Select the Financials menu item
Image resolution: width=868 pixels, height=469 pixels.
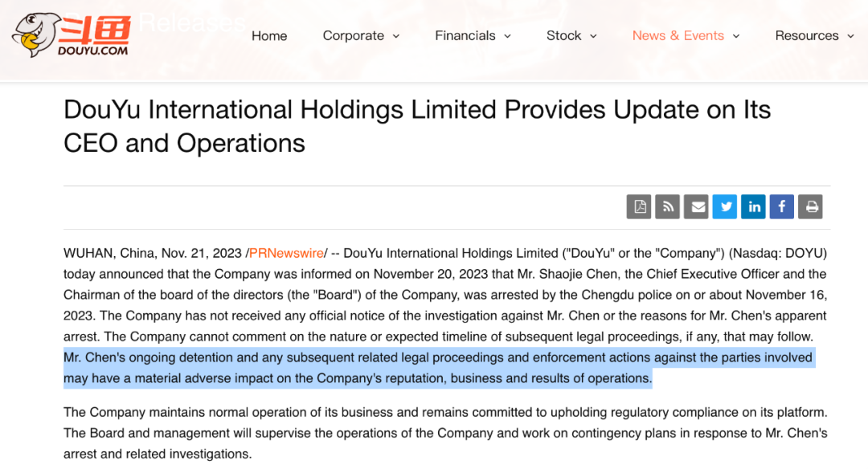coord(465,35)
